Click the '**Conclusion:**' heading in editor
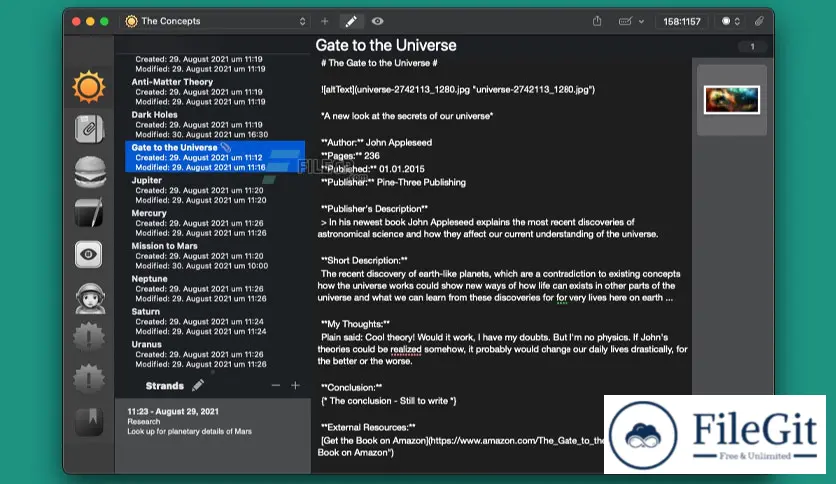This screenshot has height=484, width=836. 351,388
